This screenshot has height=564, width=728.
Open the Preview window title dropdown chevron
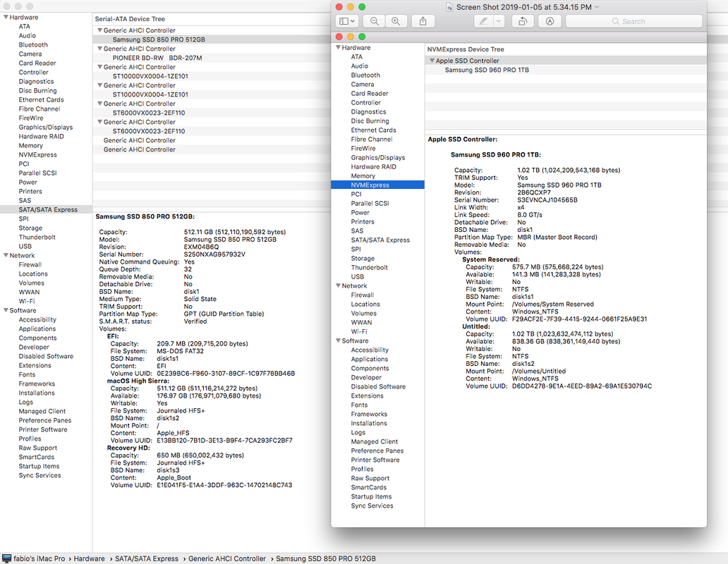[x=597, y=7]
